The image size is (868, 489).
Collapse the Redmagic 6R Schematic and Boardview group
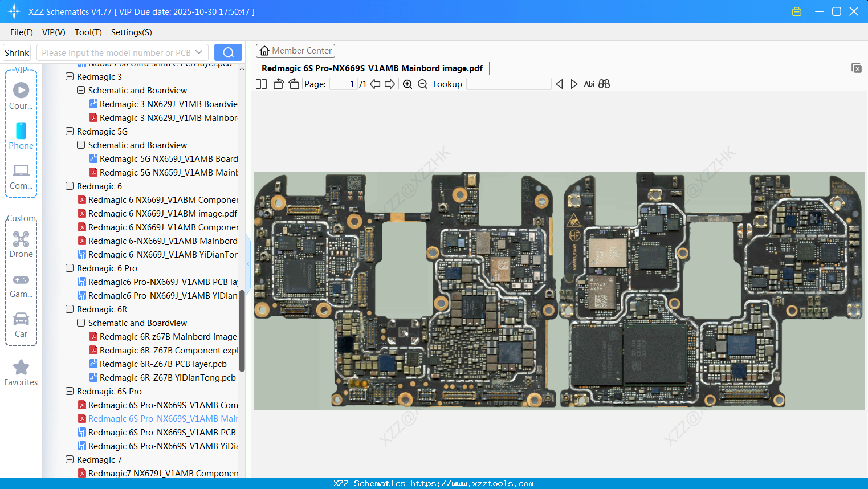coord(80,323)
